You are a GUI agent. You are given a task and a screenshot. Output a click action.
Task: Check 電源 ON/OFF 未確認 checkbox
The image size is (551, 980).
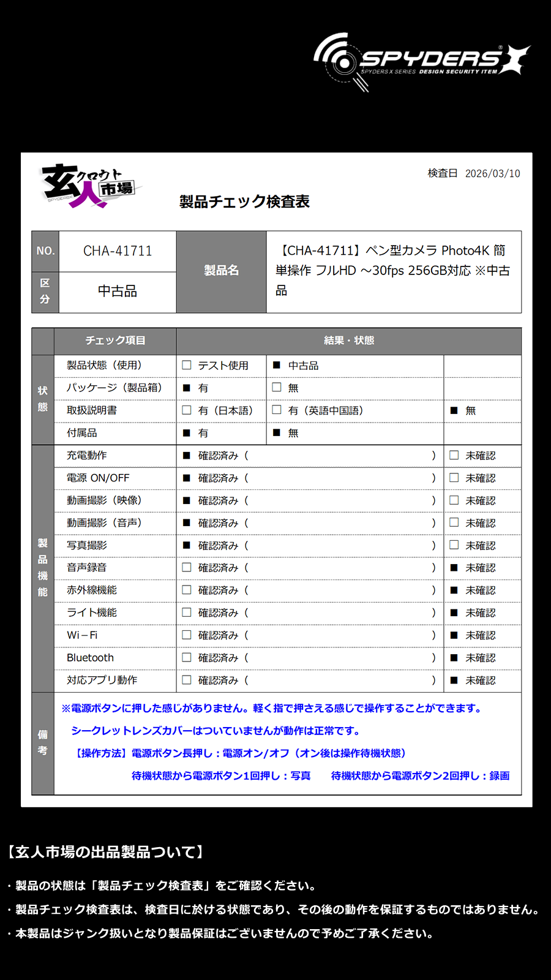point(454,478)
